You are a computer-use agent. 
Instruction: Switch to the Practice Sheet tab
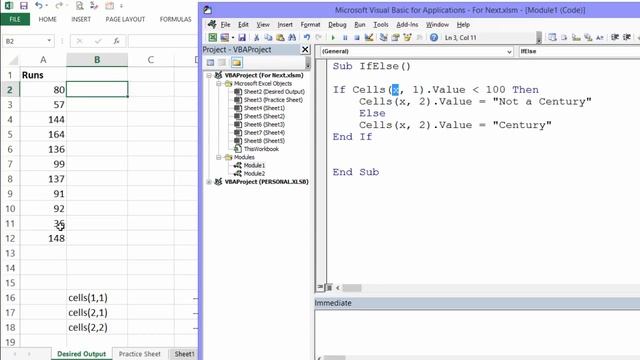(140, 354)
